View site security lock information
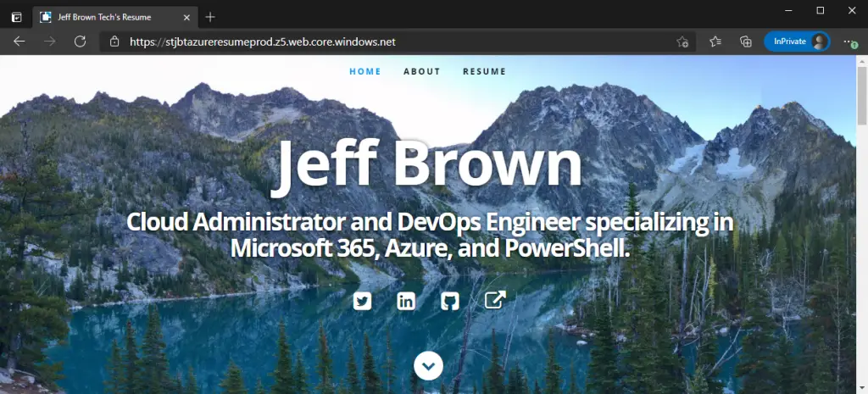The height and width of the screenshot is (394, 868). point(114,42)
